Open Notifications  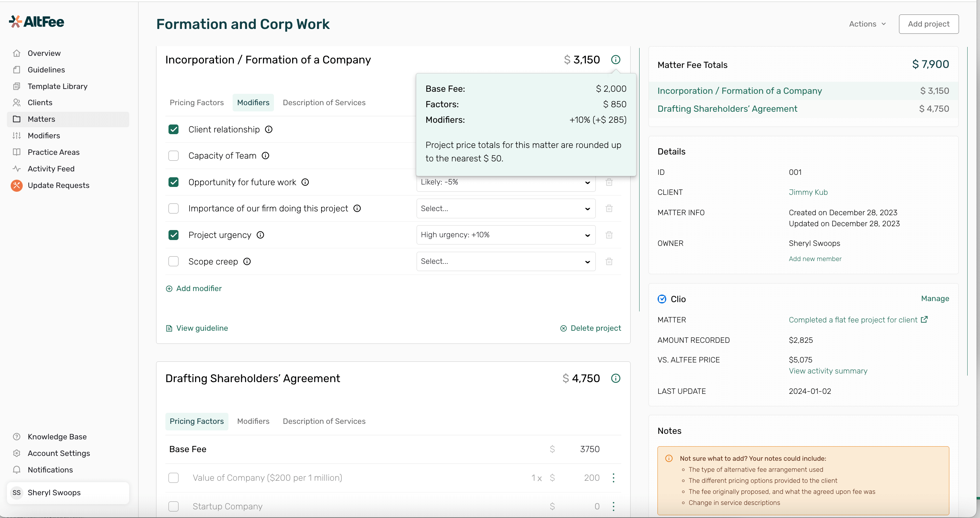click(x=50, y=470)
